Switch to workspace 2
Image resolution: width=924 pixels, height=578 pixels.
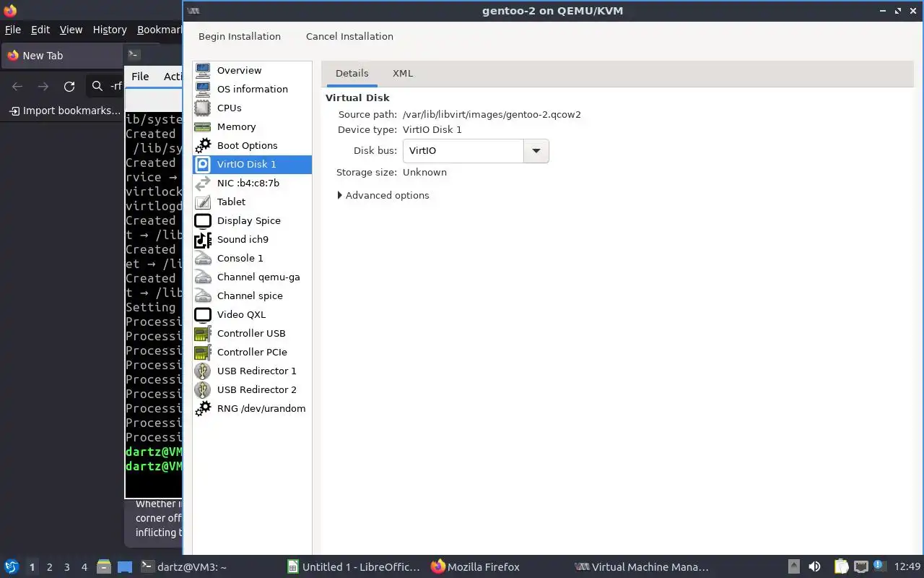49,567
